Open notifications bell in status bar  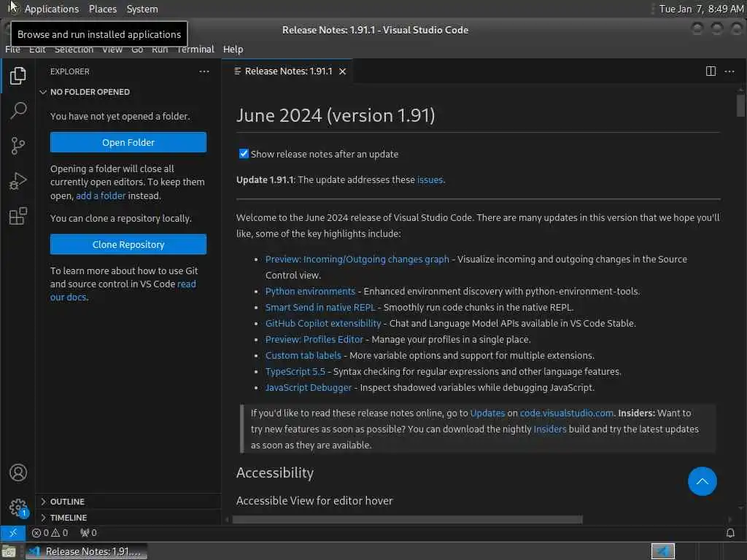(x=729, y=532)
